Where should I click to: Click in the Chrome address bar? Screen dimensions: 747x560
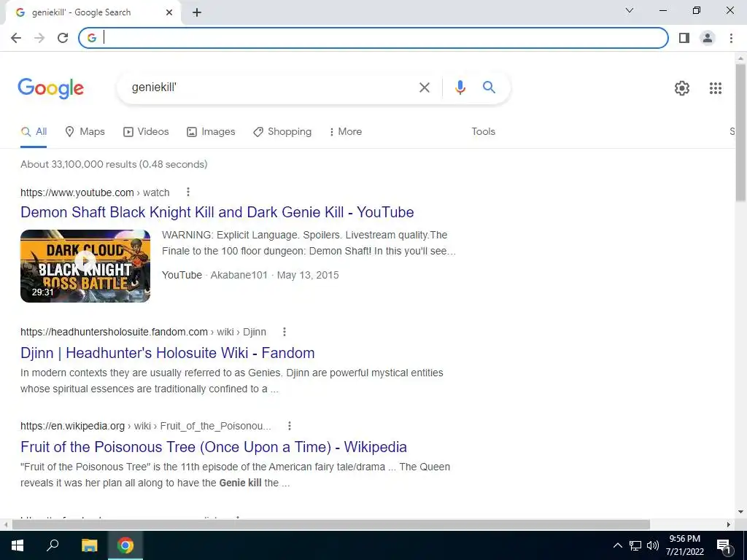(373, 38)
